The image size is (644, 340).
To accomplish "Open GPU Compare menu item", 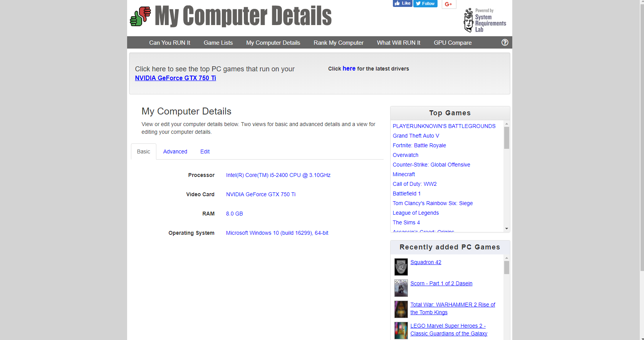I will coord(453,43).
